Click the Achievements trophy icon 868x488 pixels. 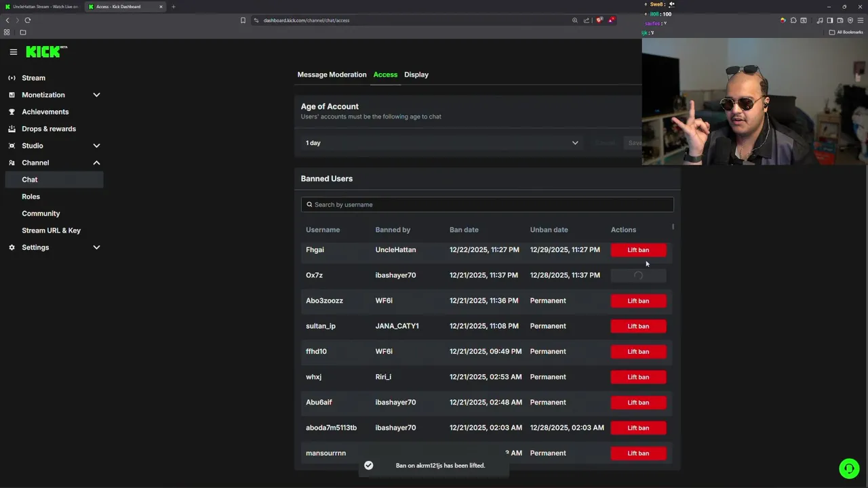point(12,112)
